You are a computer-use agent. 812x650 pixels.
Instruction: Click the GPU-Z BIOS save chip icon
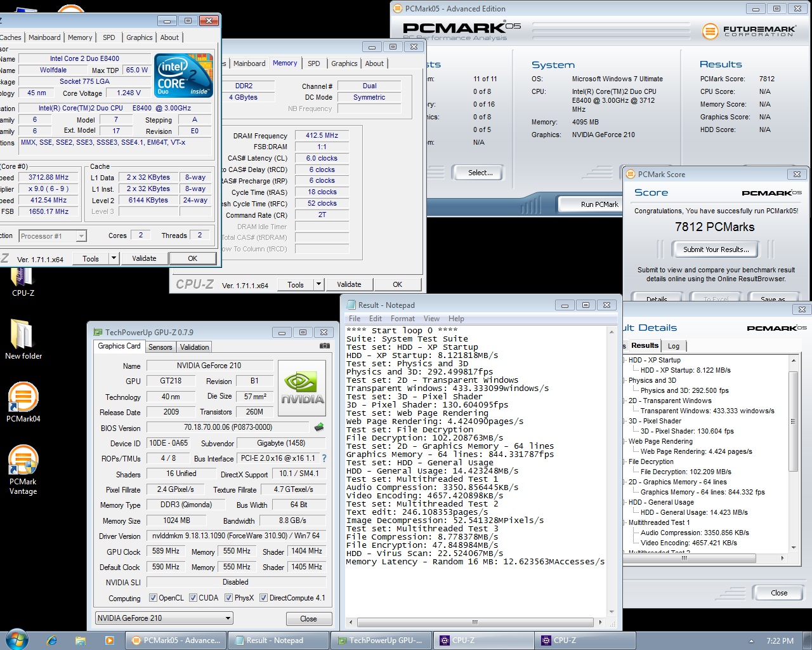319,427
